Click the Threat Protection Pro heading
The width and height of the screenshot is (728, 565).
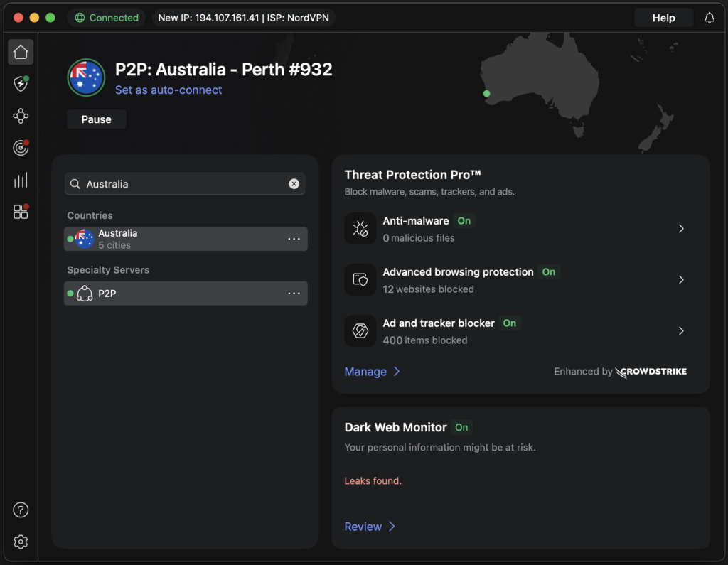(412, 175)
